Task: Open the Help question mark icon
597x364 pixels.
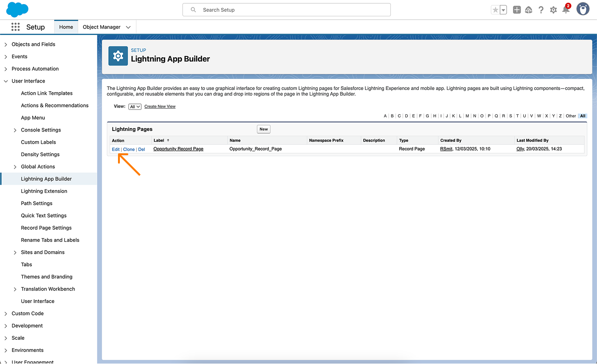Action: (x=541, y=10)
